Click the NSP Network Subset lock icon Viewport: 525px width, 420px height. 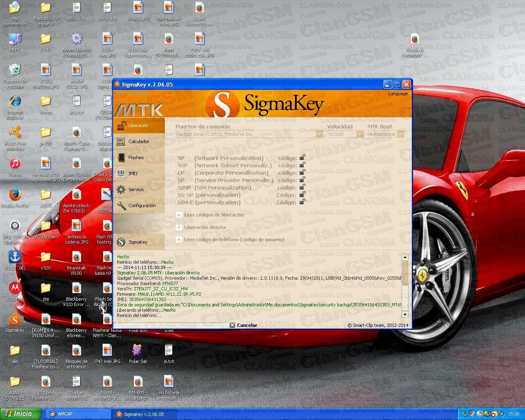302,165
